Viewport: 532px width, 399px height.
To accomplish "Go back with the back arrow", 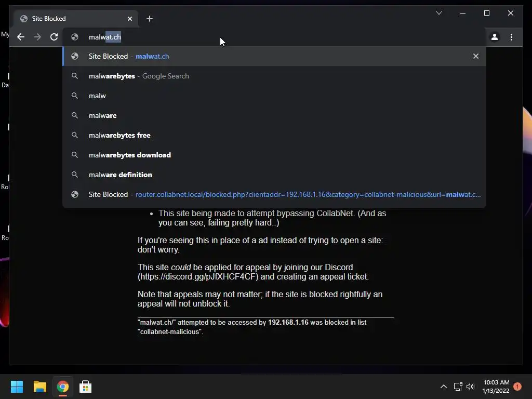I will click(x=21, y=37).
